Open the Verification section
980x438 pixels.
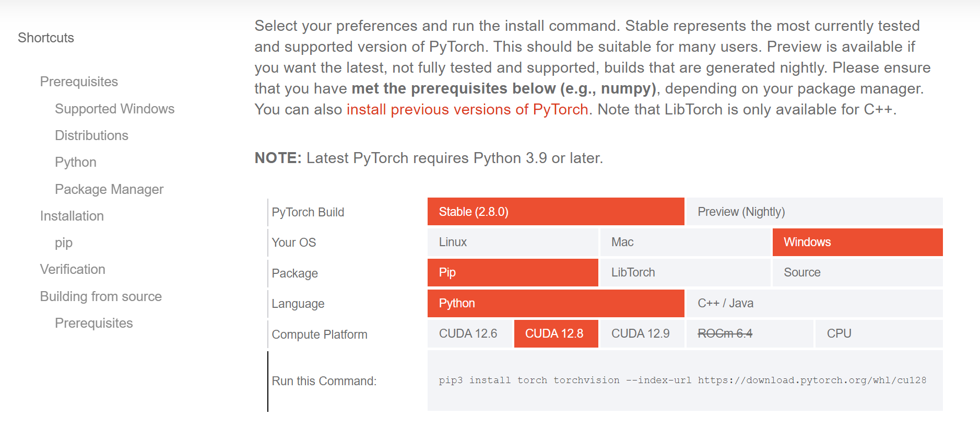tap(73, 269)
